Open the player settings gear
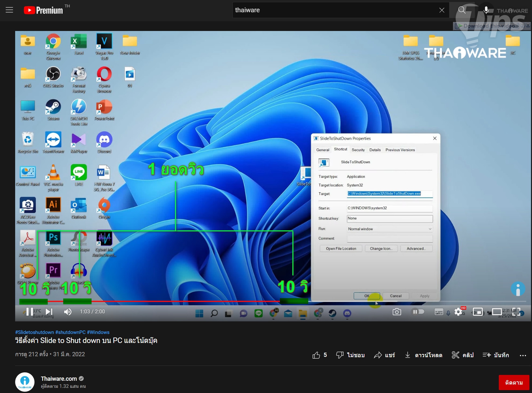Image resolution: width=532 pixels, height=393 pixels. [458, 312]
